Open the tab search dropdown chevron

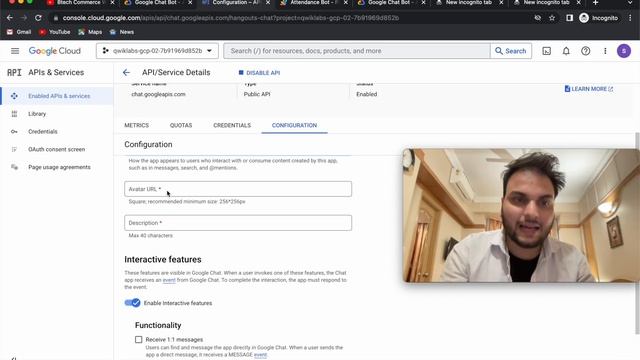630,2
